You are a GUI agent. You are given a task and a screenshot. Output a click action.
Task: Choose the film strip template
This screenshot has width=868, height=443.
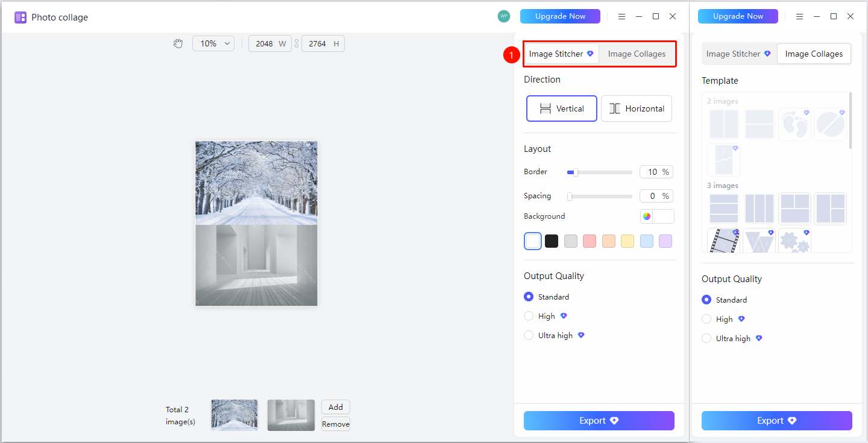coord(724,240)
